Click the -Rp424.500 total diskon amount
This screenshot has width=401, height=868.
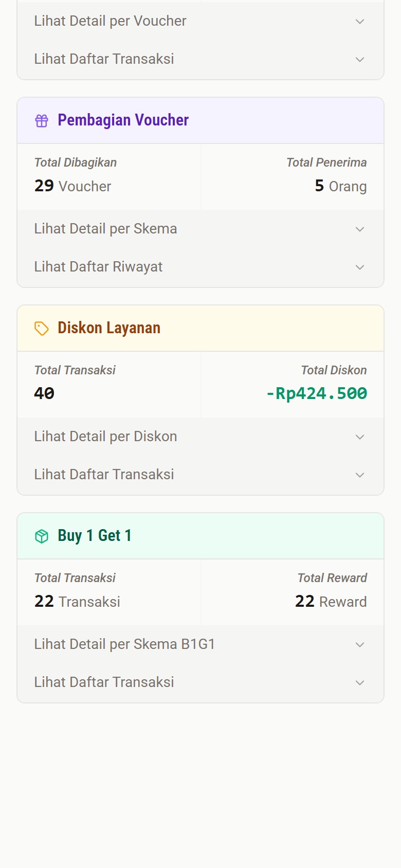point(316,394)
